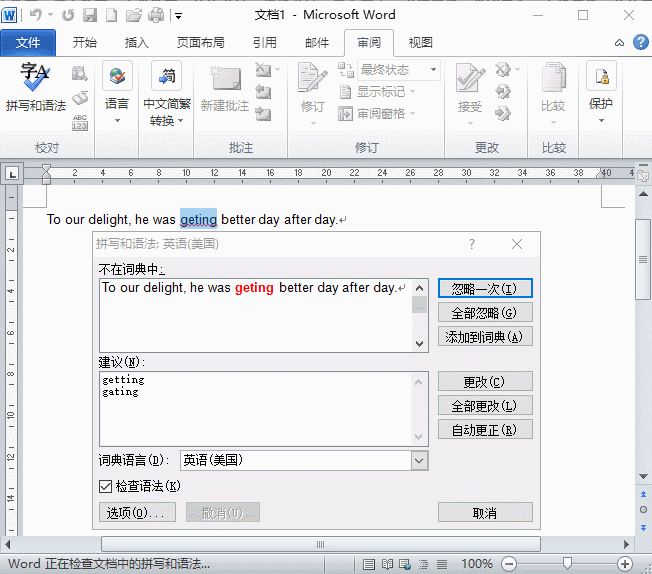Click the Next Comment icon
The width and height of the screenshot is (652, 574).
pos(263,114)
